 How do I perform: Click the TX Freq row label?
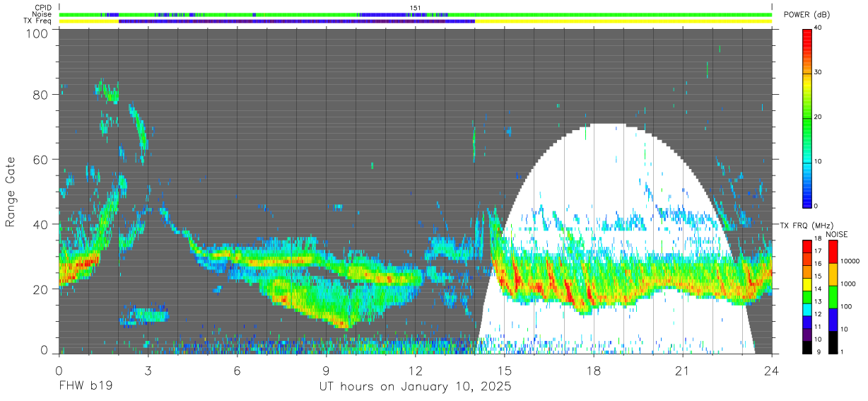pos(38,21)
